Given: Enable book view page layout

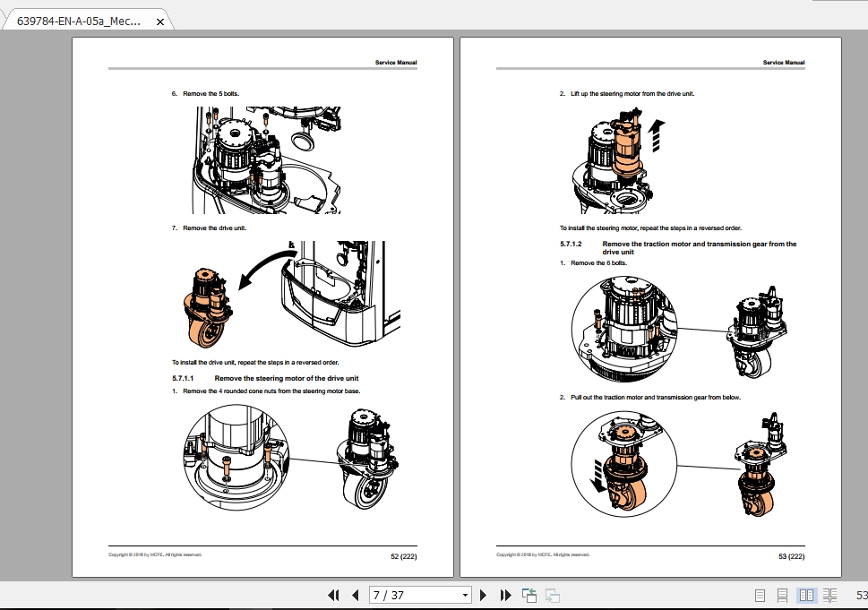Looking at the screenshot, I should [x=830, y=594].
